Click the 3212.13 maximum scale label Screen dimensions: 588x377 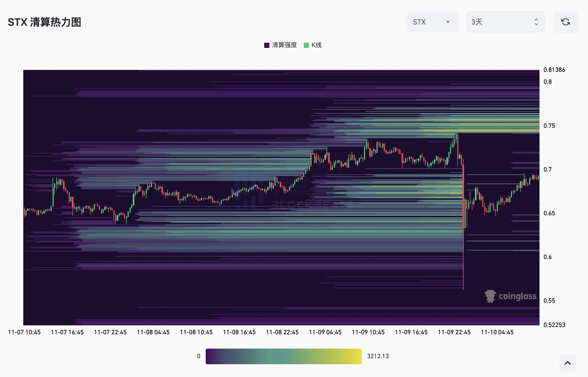coord(378,356)
